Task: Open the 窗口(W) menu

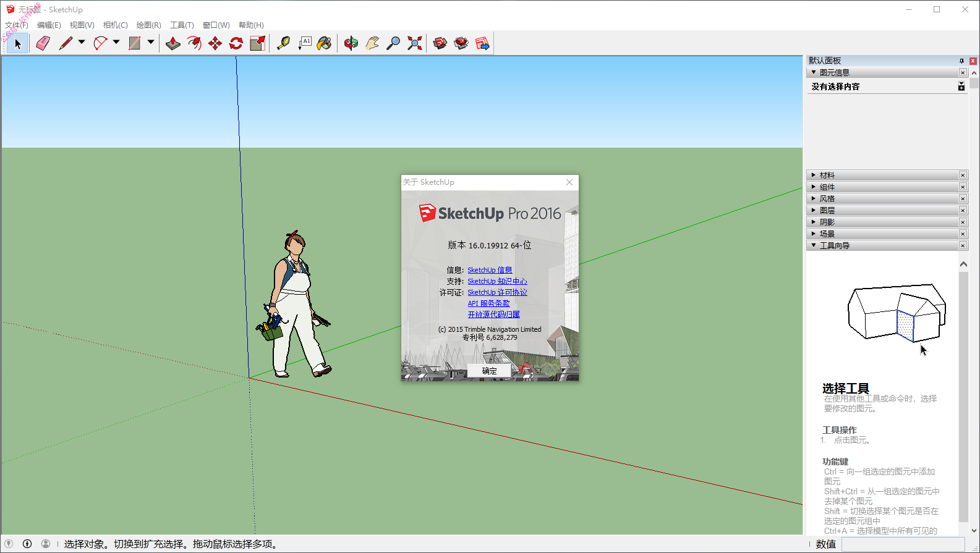Action: 216,25
